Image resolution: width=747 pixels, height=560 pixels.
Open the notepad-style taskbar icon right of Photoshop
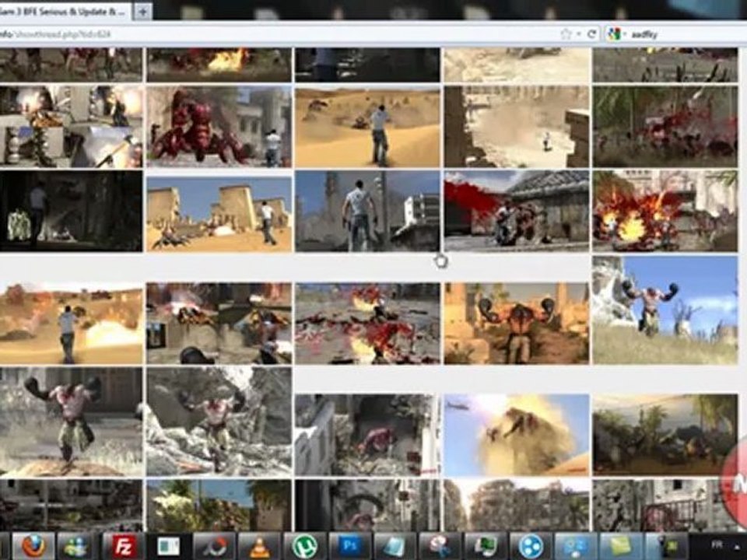395,546
